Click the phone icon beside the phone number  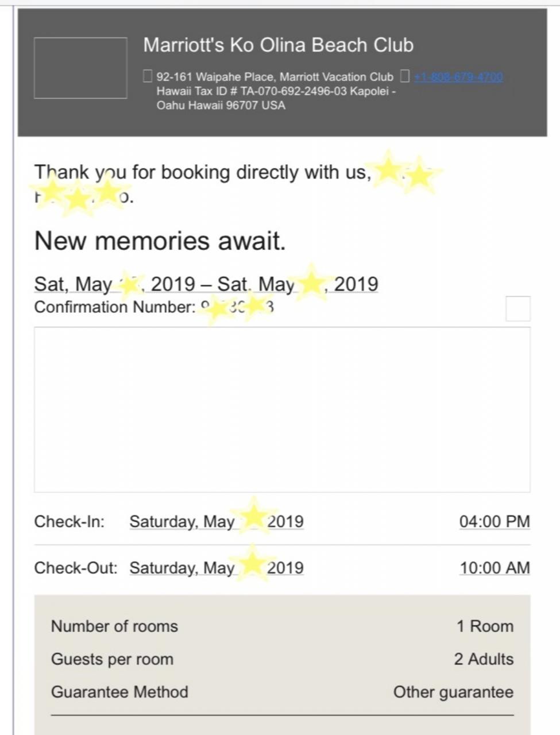pyautogui.click(x=405, y=76)
